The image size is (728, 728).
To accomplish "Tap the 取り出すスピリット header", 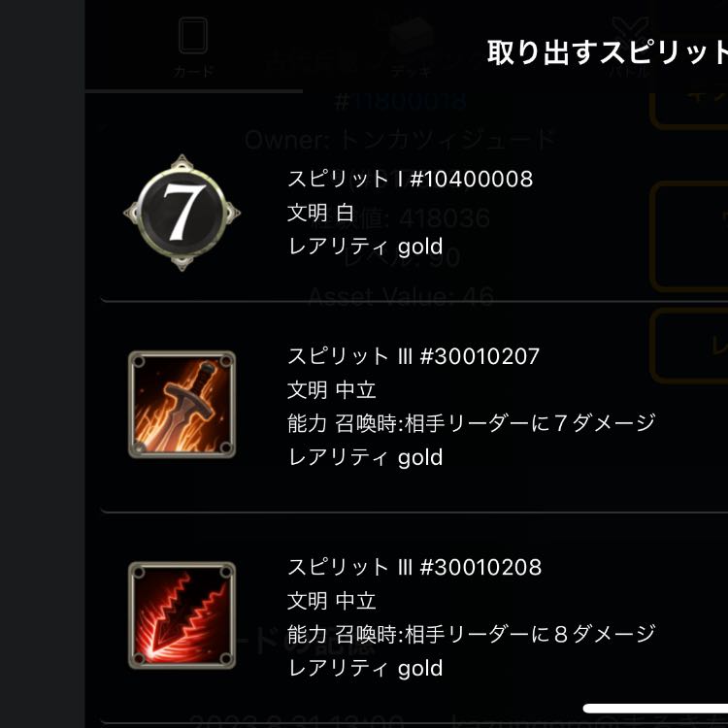I will tap(608, 52).
